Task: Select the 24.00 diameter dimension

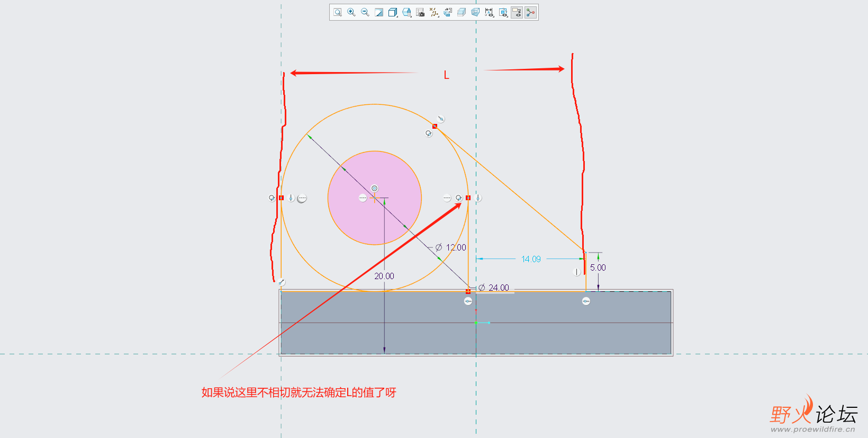Action: click(x=499, y=288)
